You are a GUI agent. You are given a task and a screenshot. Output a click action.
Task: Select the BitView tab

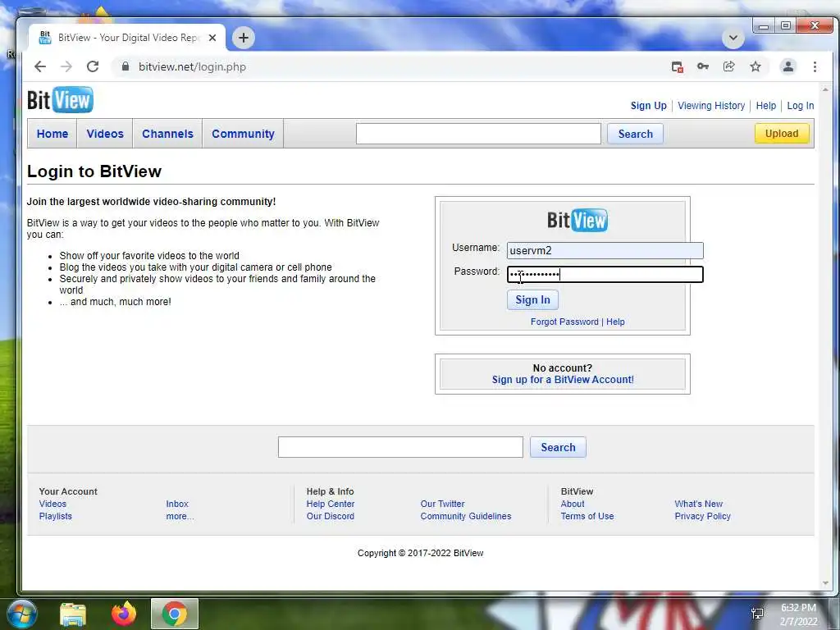(x=127, y=38)
